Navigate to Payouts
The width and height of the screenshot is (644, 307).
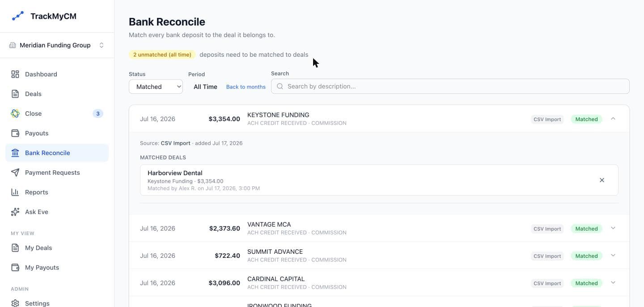pyautogui.click(x=57, y=133)
